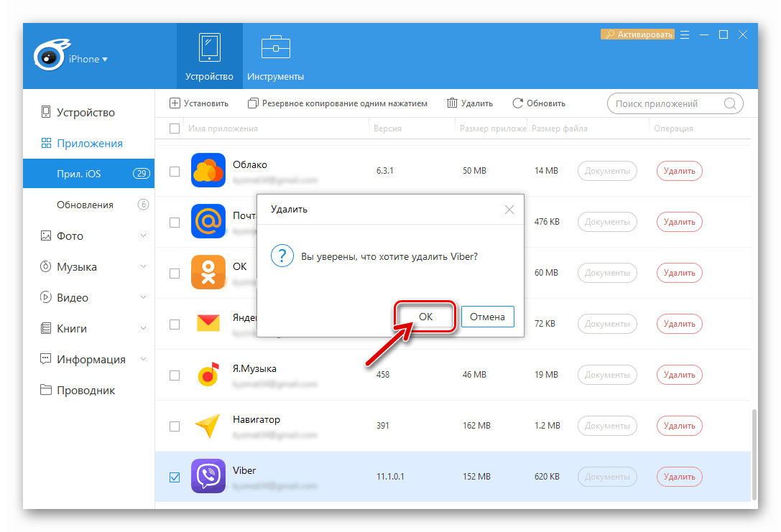The image size is (781, 532).
Task: Click Удалить for Облако row
Action: click(x=680, y=171)
